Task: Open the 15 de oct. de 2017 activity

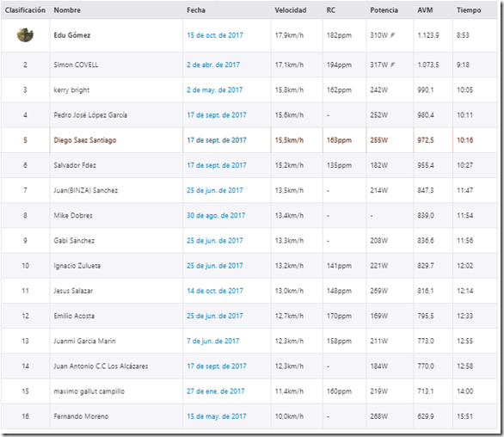Action: tap(215, 35)
